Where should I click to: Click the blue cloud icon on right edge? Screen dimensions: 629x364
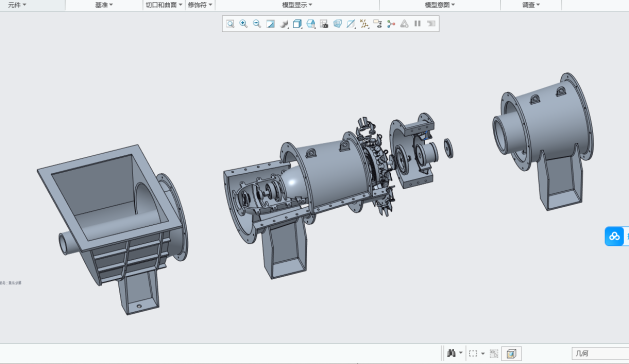(614, 236)
